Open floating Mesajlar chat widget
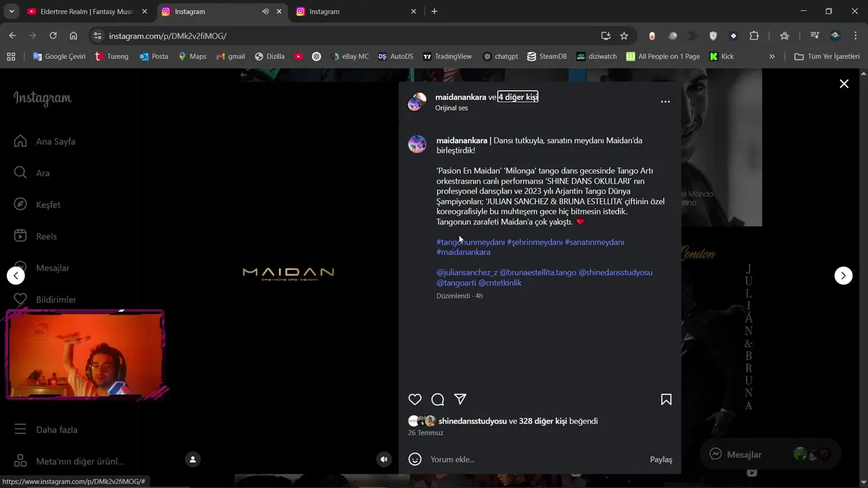The image size is (868, 488). [x=770, y=454]
